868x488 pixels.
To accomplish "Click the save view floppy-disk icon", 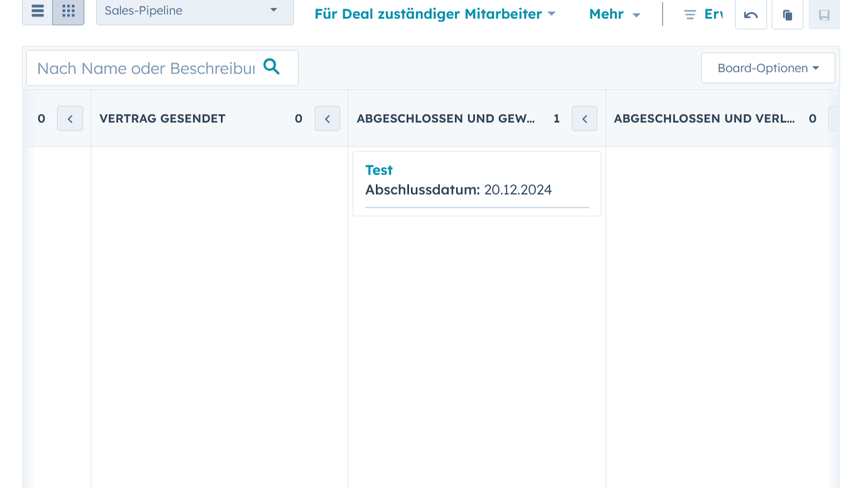I will (x=824, y=15).
